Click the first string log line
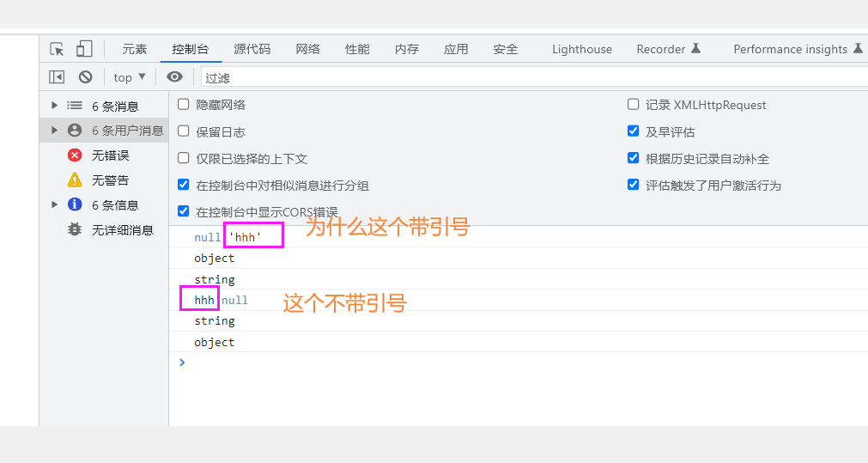The height and width of the screenshot is (463, 868). pos(215,280)
